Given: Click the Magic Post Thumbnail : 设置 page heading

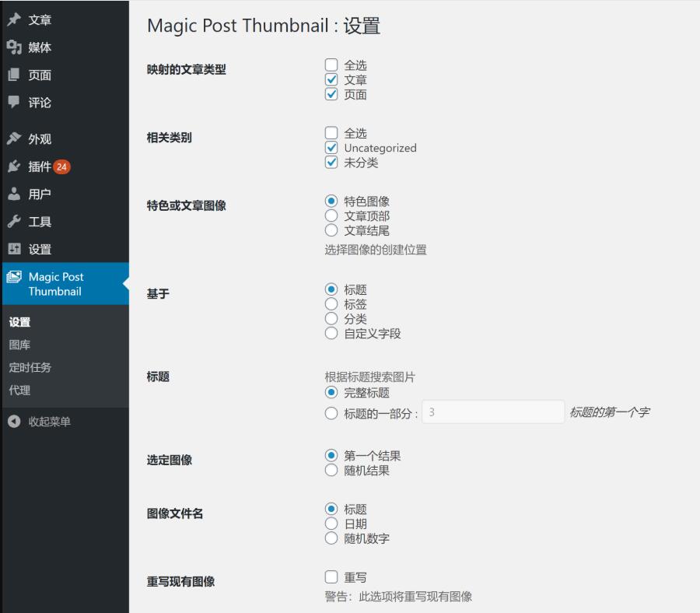Looking at the screenshot, I should pos(264,26).
